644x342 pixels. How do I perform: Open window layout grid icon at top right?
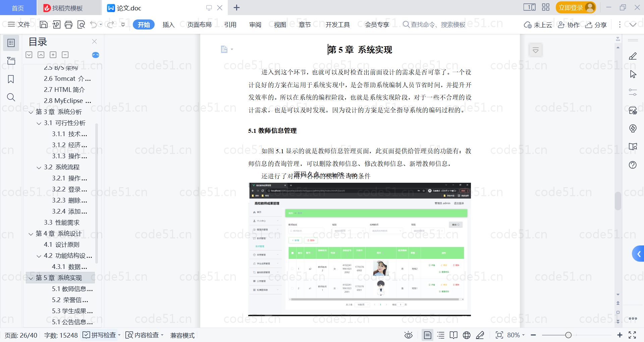[546, 7]
